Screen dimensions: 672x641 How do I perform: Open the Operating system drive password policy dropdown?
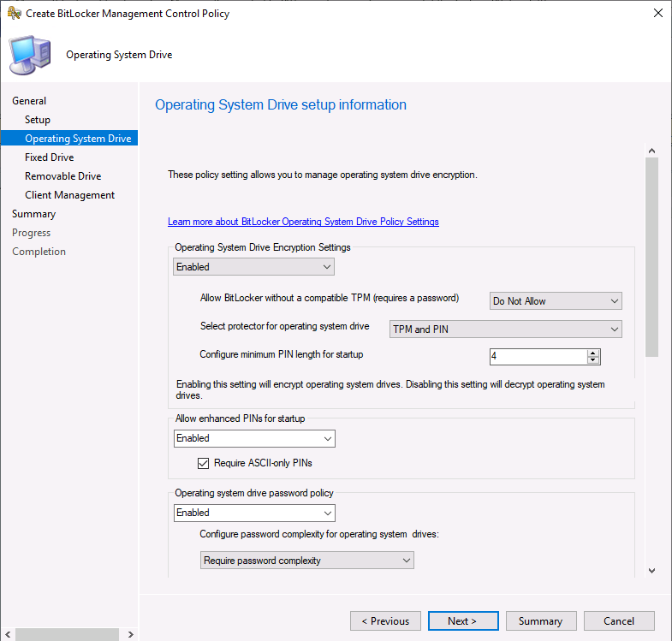(254, 513)
